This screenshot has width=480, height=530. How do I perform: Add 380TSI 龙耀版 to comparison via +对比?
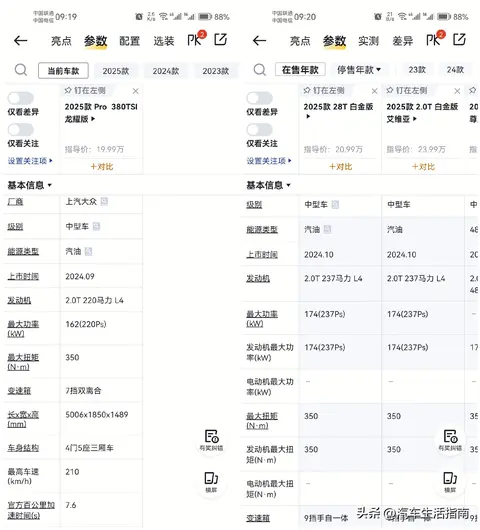tap(102, 166)
